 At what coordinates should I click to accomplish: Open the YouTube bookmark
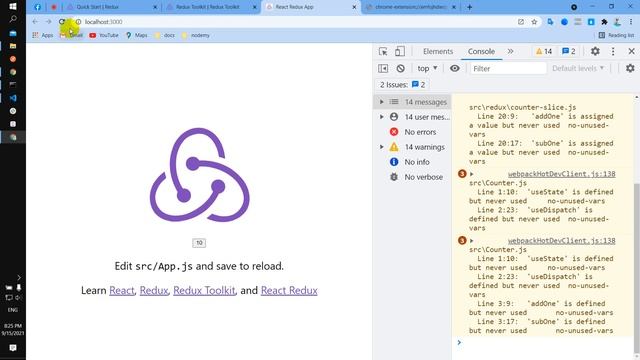click(104, 36)
